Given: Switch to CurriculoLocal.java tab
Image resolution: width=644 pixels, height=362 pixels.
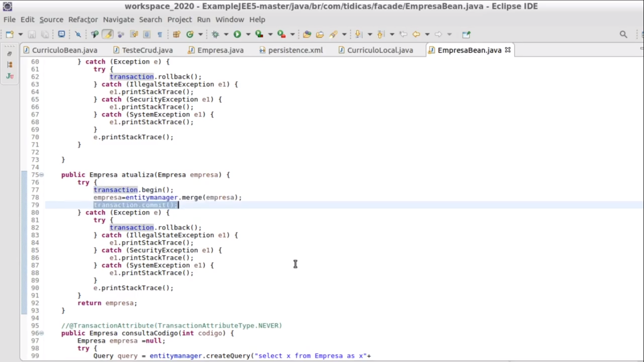Looking at the screenshot, I should pos(376,50).
